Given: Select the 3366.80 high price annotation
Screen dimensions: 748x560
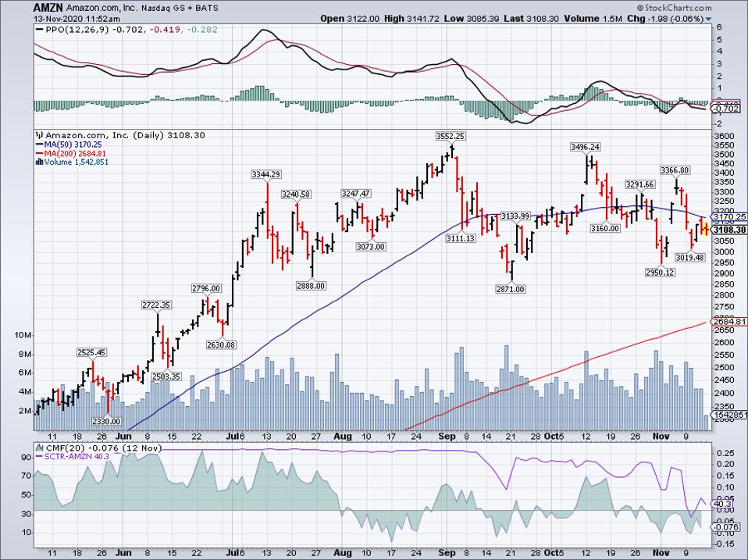Looking at the screenshot, I should (675, 170).
